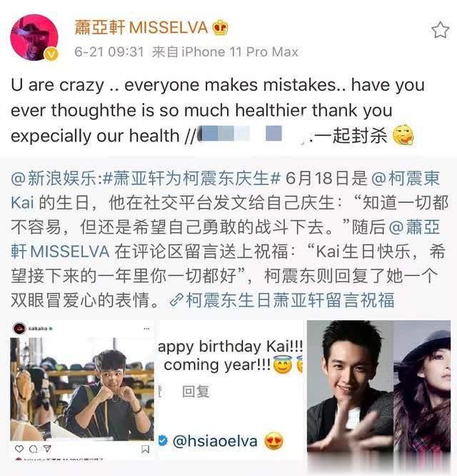Tap the comment bubble icon under Instagram photo
The height and width of the screenshot is (476, 457).
point(33,449)
